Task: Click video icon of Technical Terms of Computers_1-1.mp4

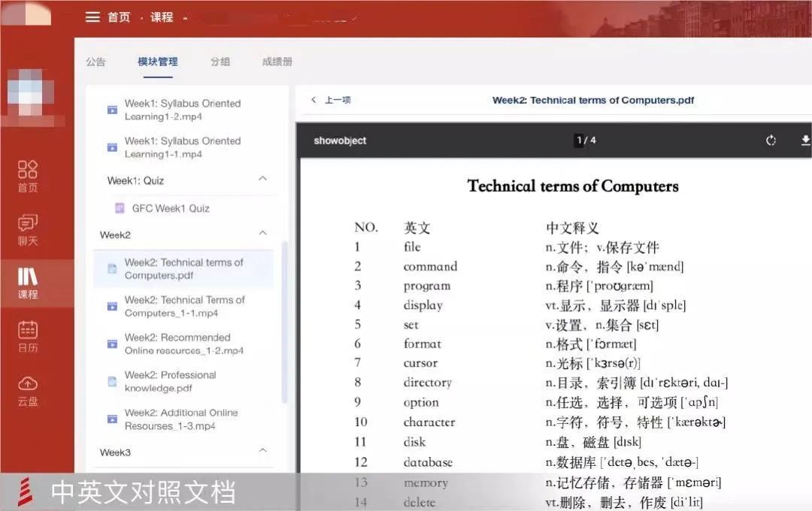Action: click(112, 307)
